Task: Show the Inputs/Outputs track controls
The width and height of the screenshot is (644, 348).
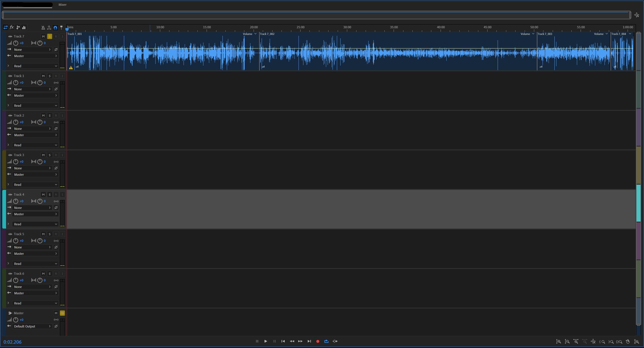Action: 5,27
